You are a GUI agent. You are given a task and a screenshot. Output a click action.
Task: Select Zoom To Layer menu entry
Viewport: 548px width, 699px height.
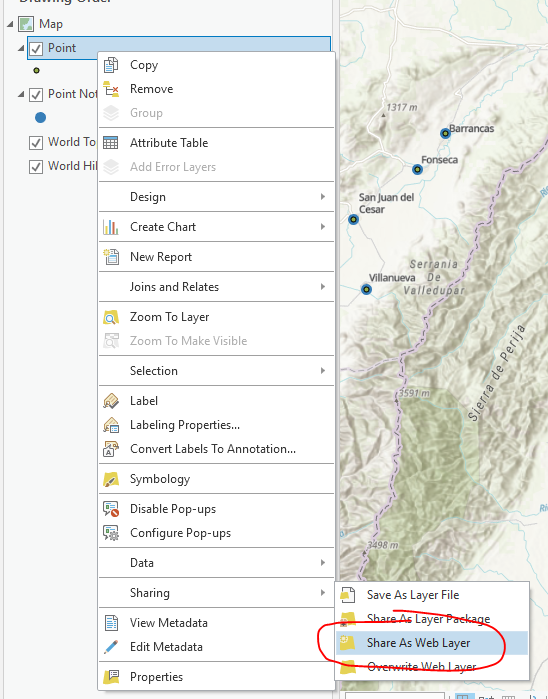click(216, 317)
